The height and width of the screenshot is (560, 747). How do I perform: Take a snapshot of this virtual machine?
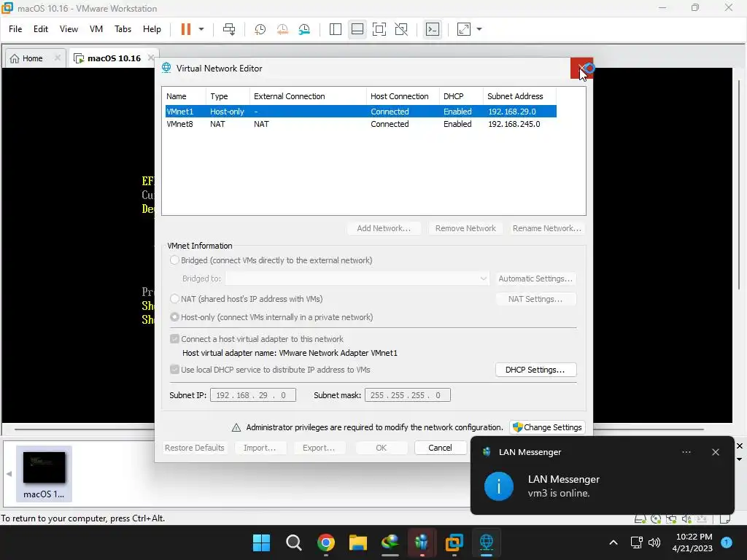[x=260, y=29]
